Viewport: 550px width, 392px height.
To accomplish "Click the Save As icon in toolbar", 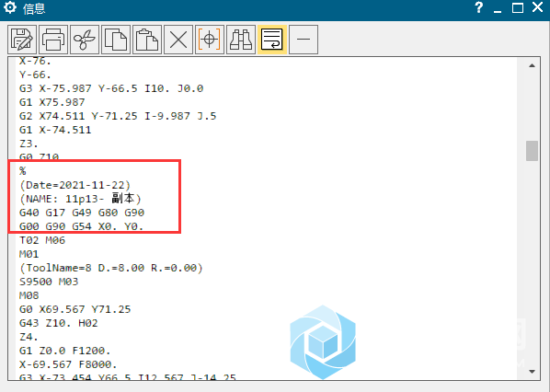I will click(22, 40).
